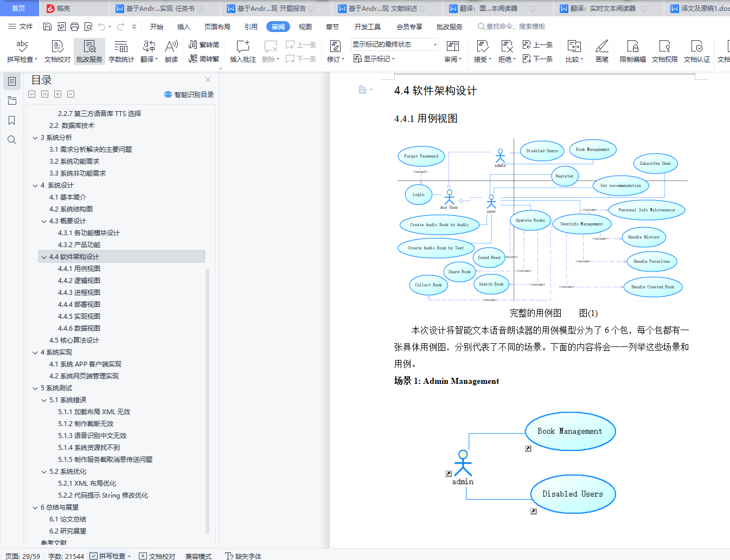Screen dimensions: 730x560
Task: Select the Pen (画笔) tool
Action: click(602, 52)
